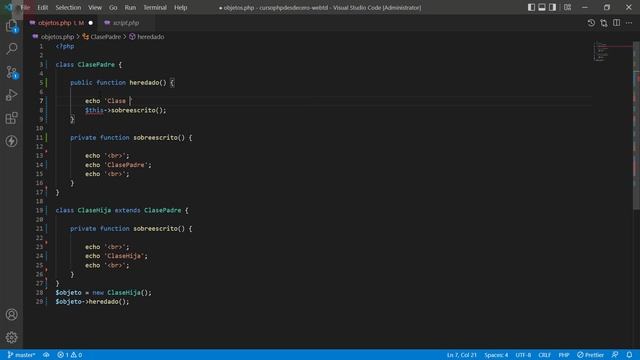This screenshot has height=360, width=640.
Task: Click 'sobreescrito()' on line 11
Action: pos(159,138)
